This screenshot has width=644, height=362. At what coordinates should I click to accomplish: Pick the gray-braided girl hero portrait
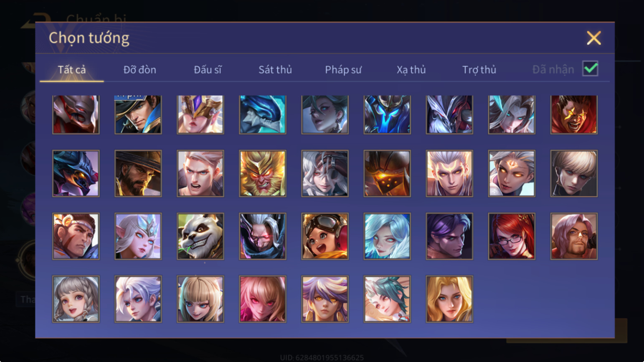[76, 299]
